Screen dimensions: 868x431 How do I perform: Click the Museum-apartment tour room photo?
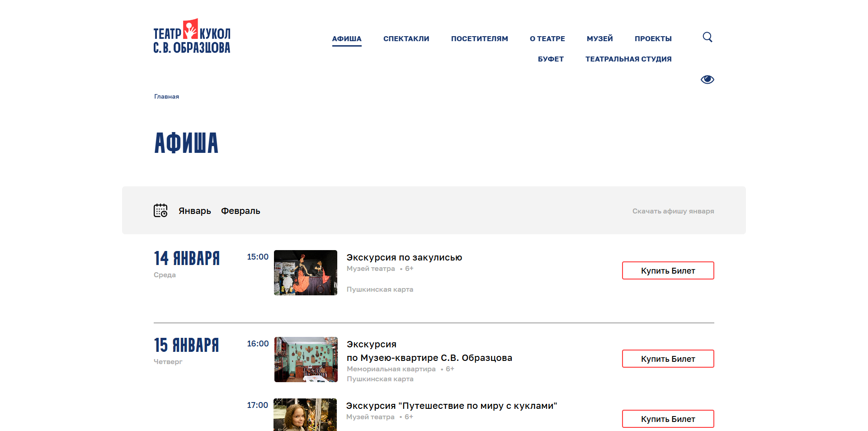pos(305,359)
